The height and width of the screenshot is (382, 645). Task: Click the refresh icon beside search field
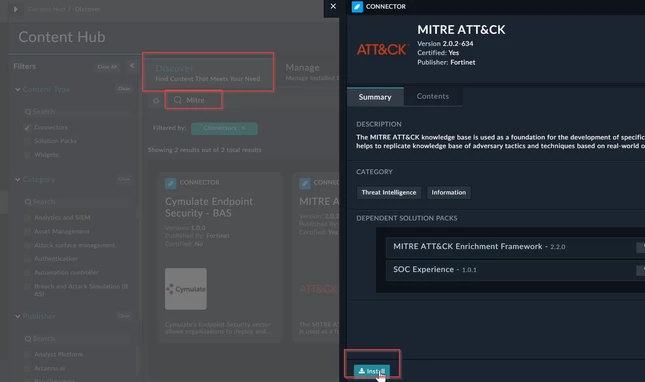(x=156, y=100)
